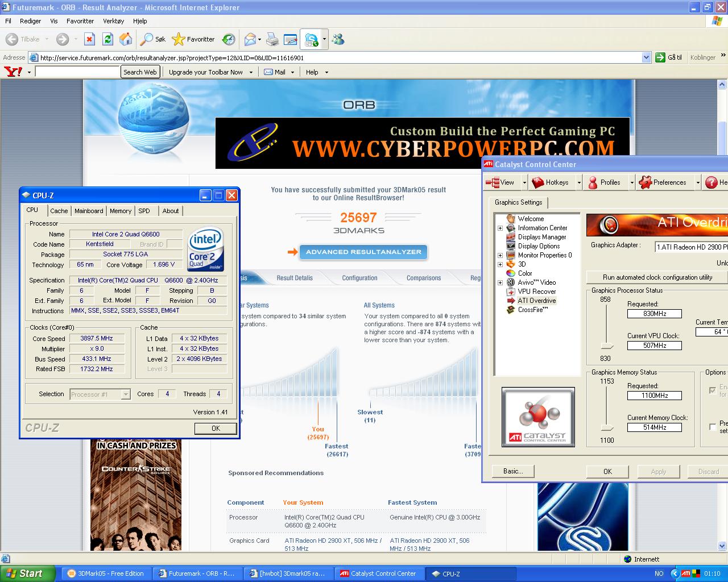Click Run automated clock configuration utility

pyautogui.click(x=657, y=277)
